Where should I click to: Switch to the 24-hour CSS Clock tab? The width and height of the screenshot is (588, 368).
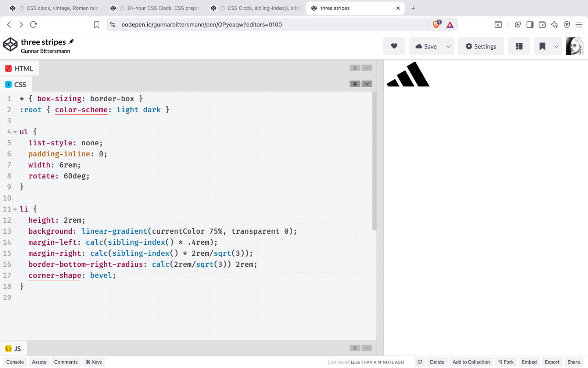(x=159, y=8)
